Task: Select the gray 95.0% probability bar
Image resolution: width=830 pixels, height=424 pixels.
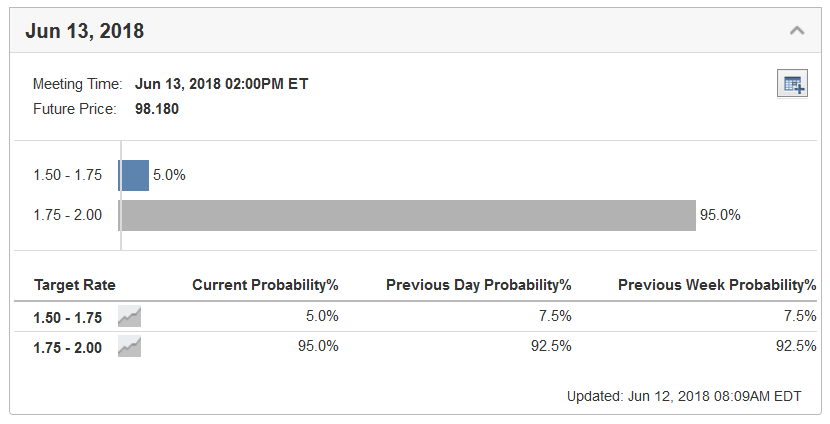Action: point(407,215)
